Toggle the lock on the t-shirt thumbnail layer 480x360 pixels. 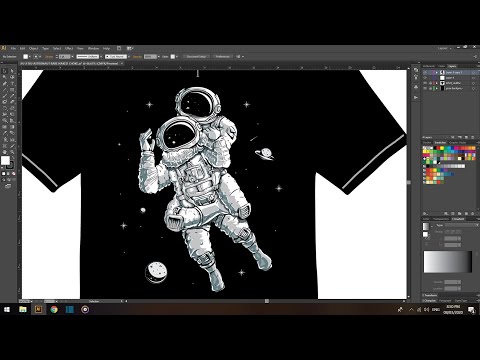click(x=430, y=83)
